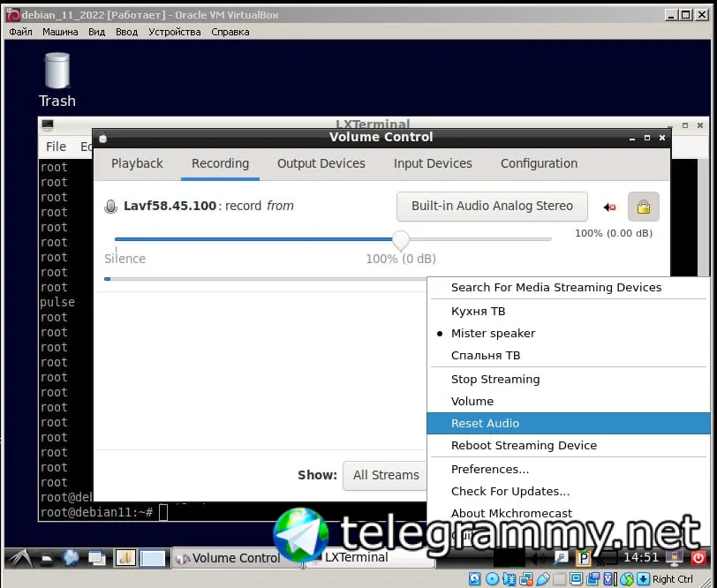The height and width of the screenshot is (588, 717).
Task: Click the Volume Control taskbar button
Action: click(x=236, y=558)
